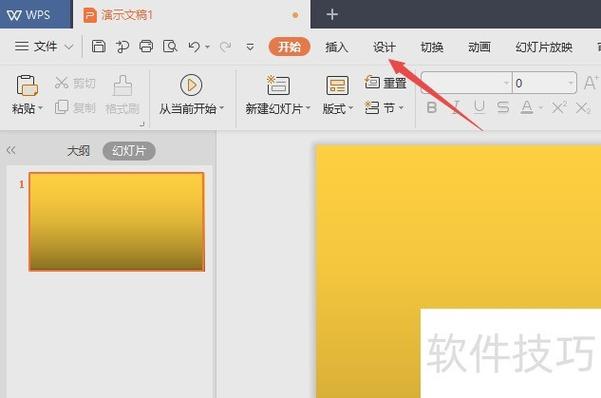Click the 格式刷 format painter

122,95
